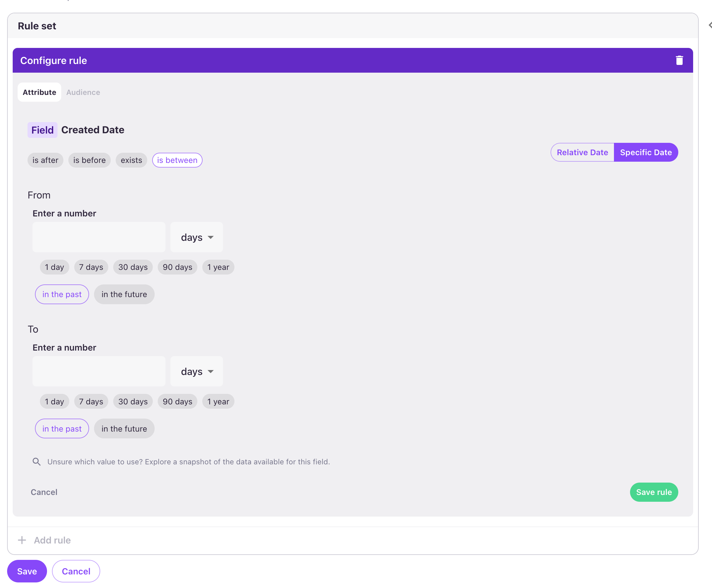Click the plus icon for Add rule
Viewport: 712px width, 588px height.
click(x=22, y=540)
